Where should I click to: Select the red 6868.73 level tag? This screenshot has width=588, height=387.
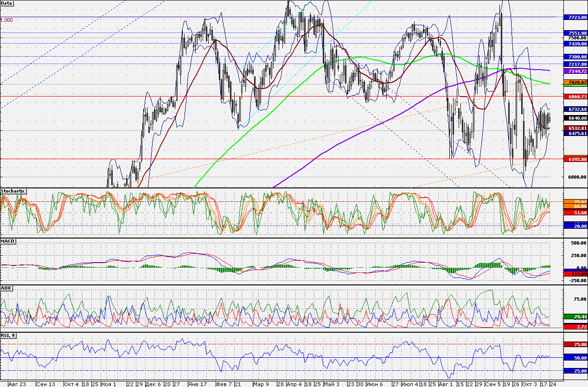[575, 97]
